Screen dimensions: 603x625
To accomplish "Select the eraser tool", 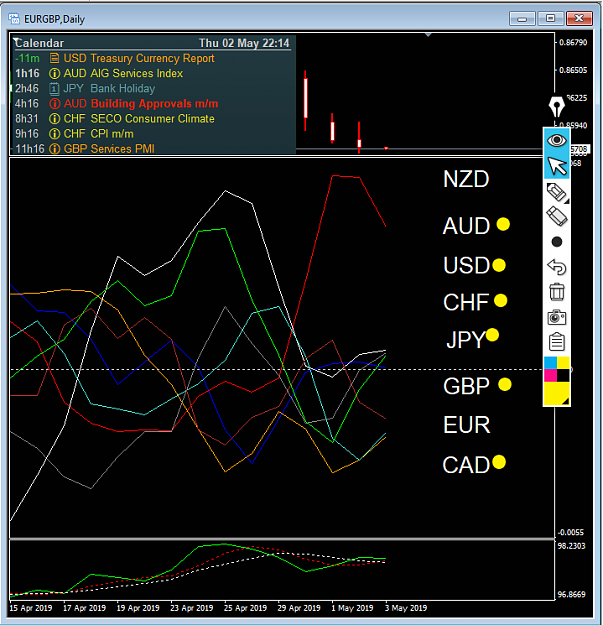I will pyautogui.click(x=557, y=217).
